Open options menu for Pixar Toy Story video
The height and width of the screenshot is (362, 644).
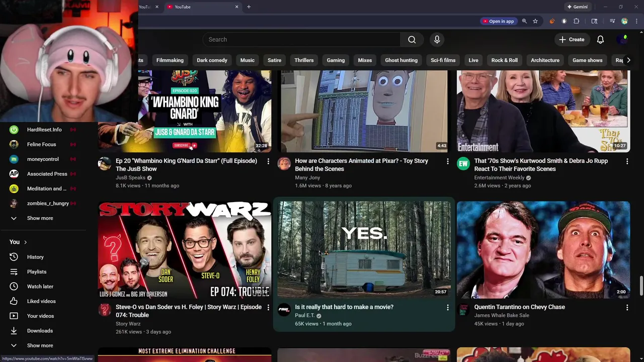448,161
